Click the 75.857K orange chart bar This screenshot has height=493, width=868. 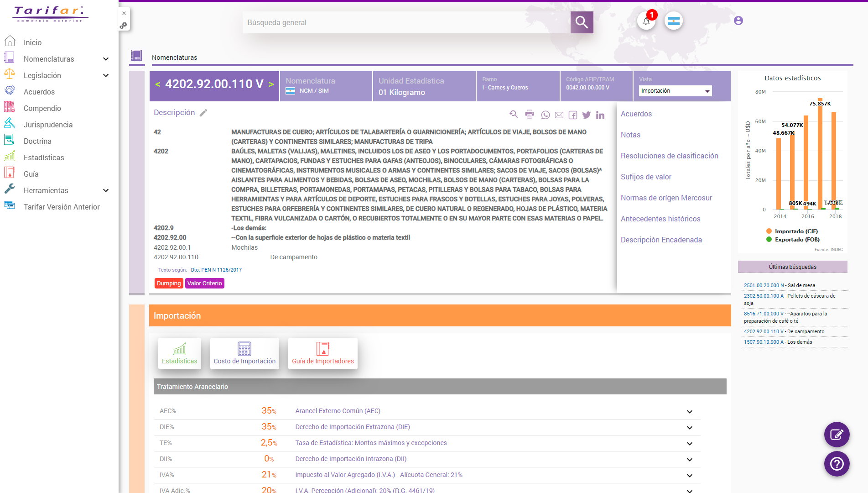tap(820, 154)
